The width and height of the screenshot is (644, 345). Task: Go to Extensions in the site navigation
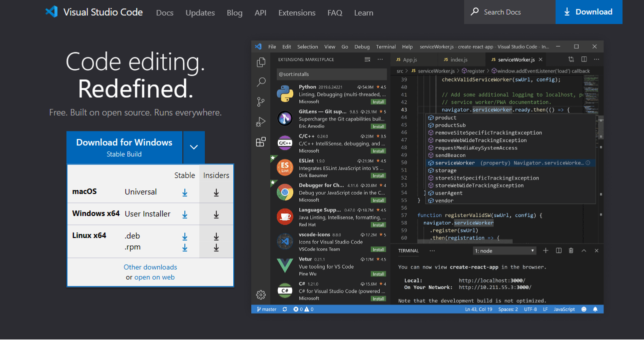pos(297,13)
